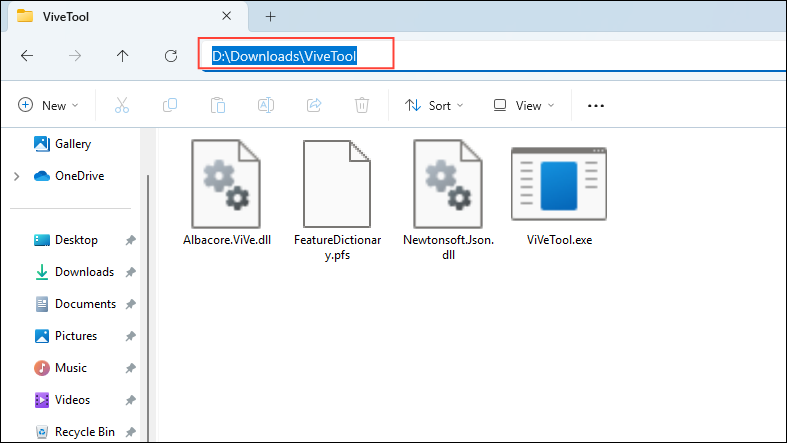Click the Delete trash icon

(x=362, y=105)
